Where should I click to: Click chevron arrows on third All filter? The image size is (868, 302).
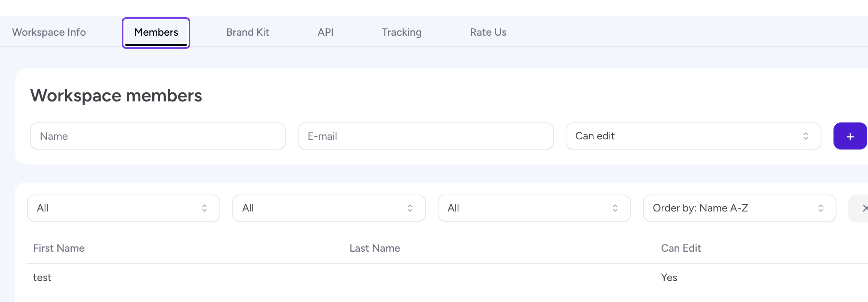pyautogui.click(x=615, y=208)
